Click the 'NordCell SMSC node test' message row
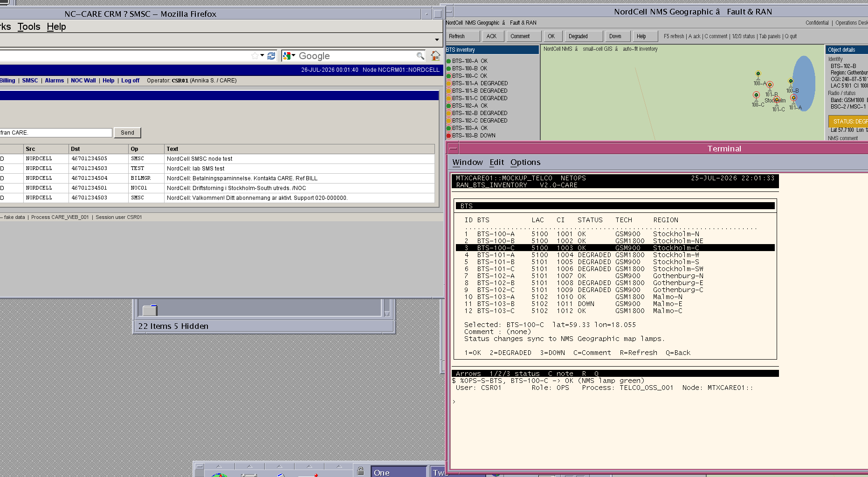The image size is (868, 477). [217, 159]
